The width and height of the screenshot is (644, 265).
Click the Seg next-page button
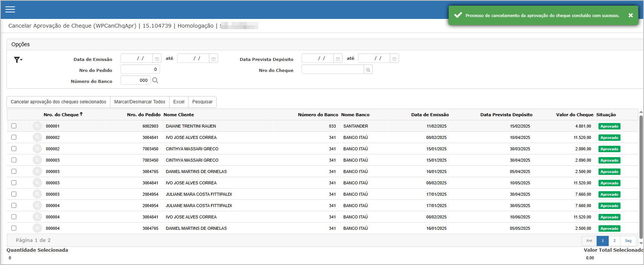[628, 241]
